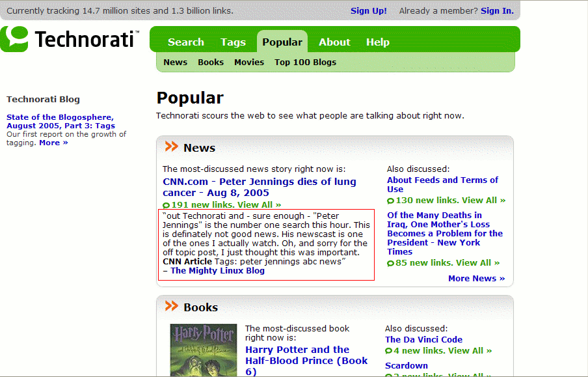588x377 pixels.
Task: Click the "Technorati Blog" sidebar heading
Action: point(43,100)
